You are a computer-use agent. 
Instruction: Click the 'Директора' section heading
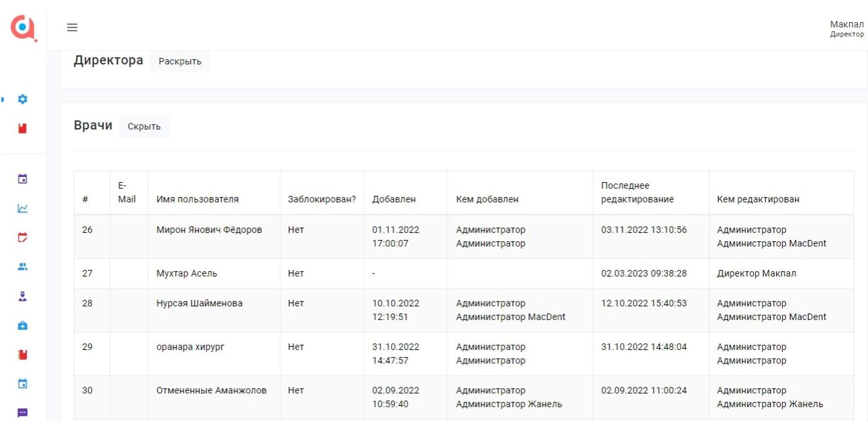click(108, 60)
